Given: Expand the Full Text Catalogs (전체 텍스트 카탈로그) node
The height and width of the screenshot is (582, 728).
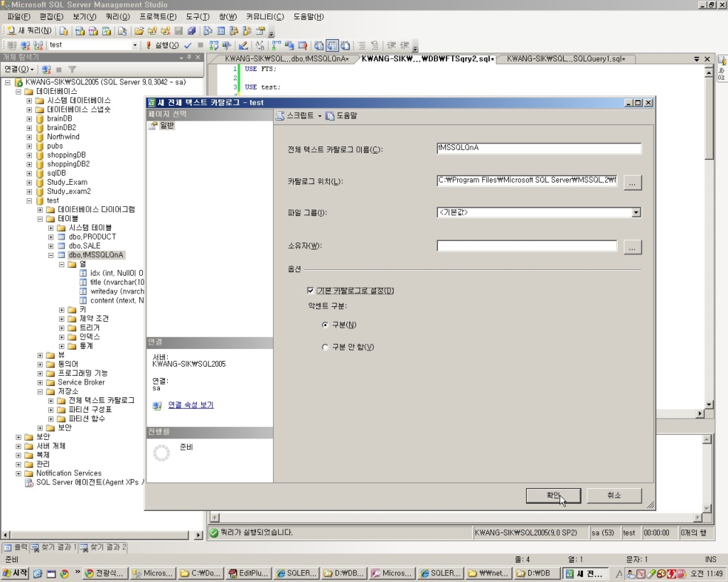Looking at the screenshot, I should pos(51,401).
